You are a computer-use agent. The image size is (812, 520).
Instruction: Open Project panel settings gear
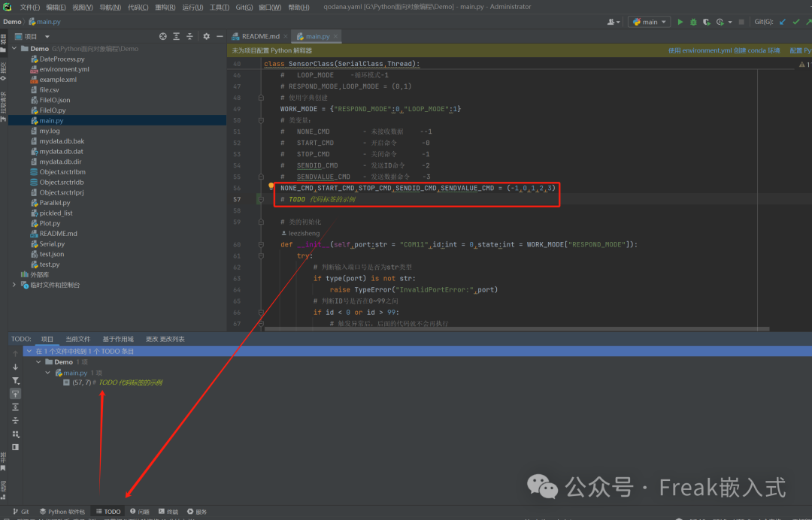click(x=208, y=36)
